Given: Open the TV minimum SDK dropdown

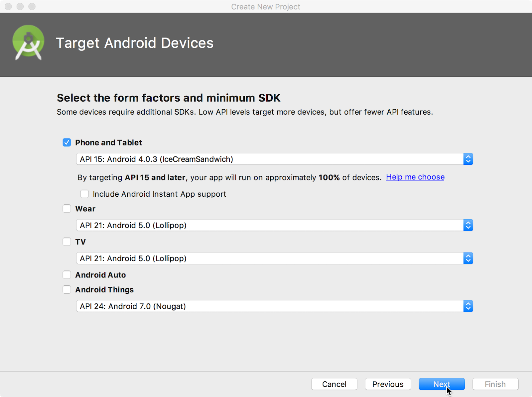Looking at the screenshot, I should (274, 258).
